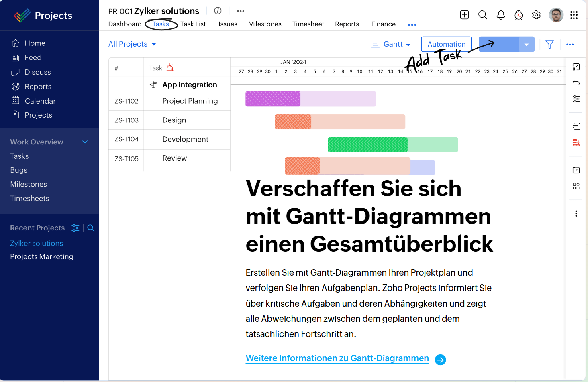Open the apps grid launcher

click(x=574, y=15)
